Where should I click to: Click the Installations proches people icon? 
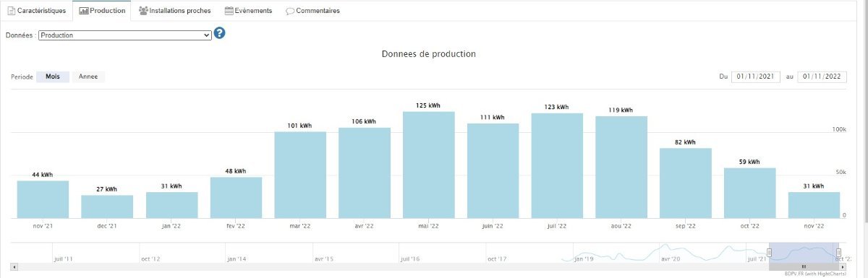(143, 11)
